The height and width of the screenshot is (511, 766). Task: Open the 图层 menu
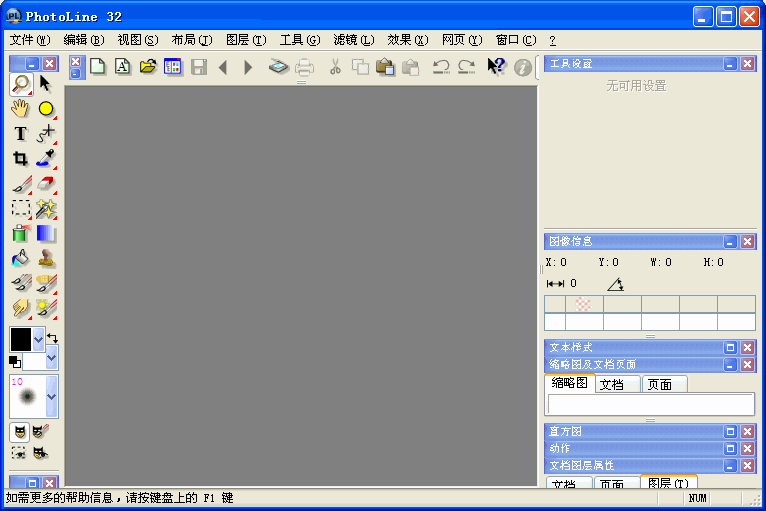point(246,40)
